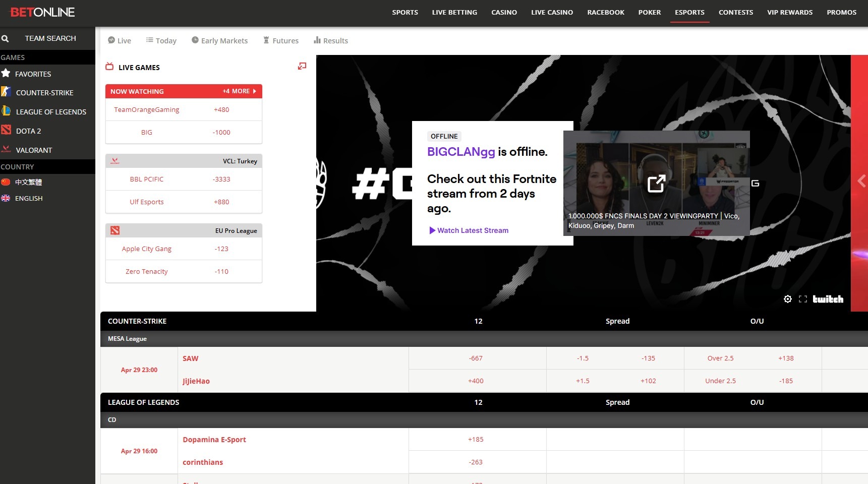The width and height of the screenshot is (868, 484).
Task: Pop out the live games panel icon
Action: [302, 66]
